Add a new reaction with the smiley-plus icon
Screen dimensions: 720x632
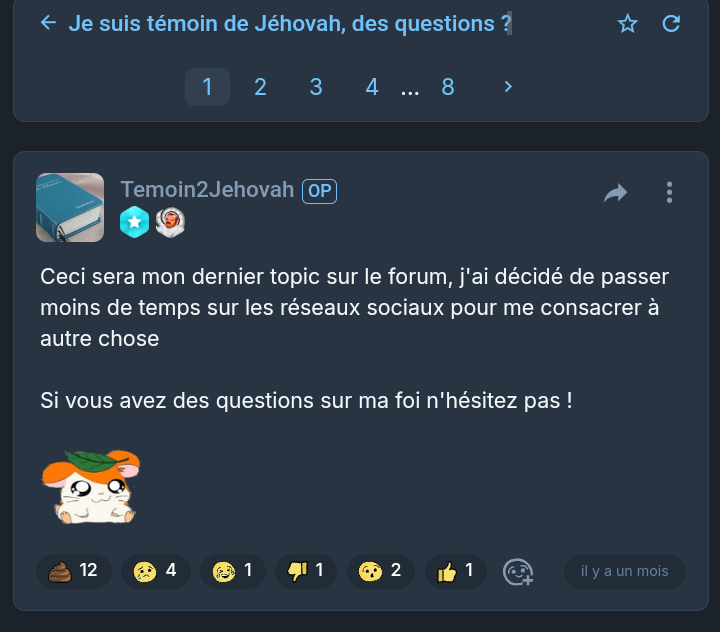(x=518, y=572)
